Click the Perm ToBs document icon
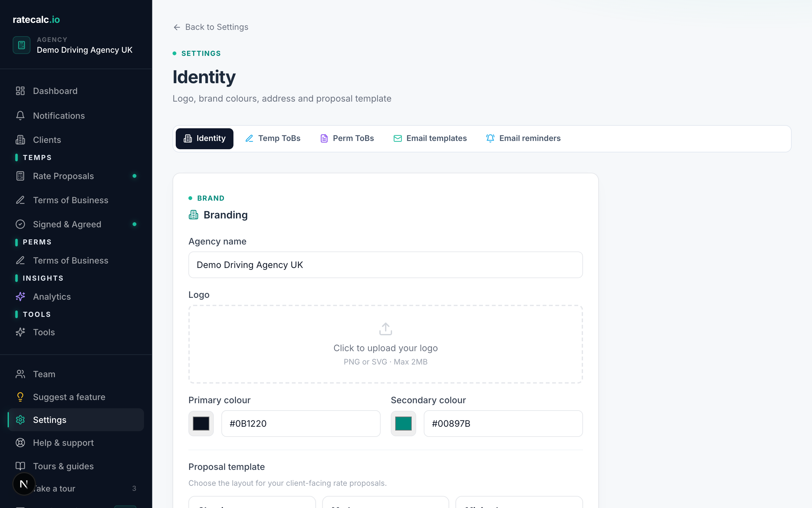812x508 pixels. (324, 138)
